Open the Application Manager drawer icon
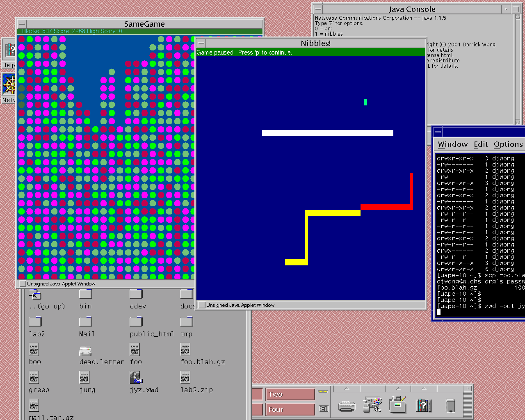Viewport: 525px width, 420px height. pyautogui.click(x=397, y=405)
